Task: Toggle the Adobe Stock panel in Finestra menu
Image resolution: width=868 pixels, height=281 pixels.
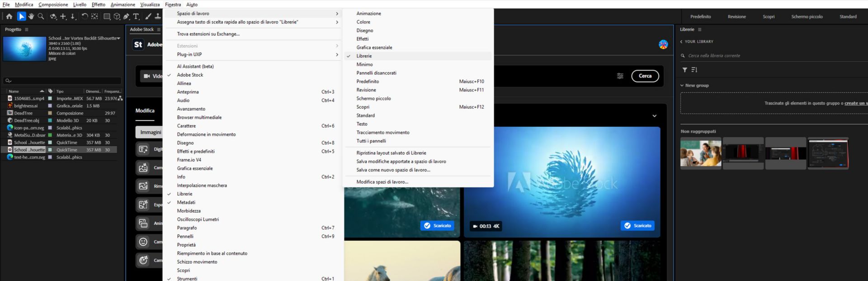Action: [x=253, y=75]
